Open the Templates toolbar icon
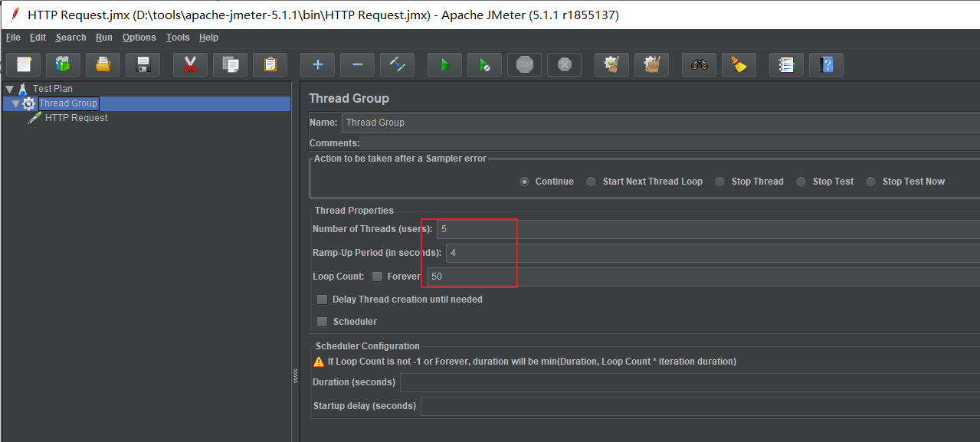Image resolution: width=980 pixels, height=442 pixels. pos(63,64)
